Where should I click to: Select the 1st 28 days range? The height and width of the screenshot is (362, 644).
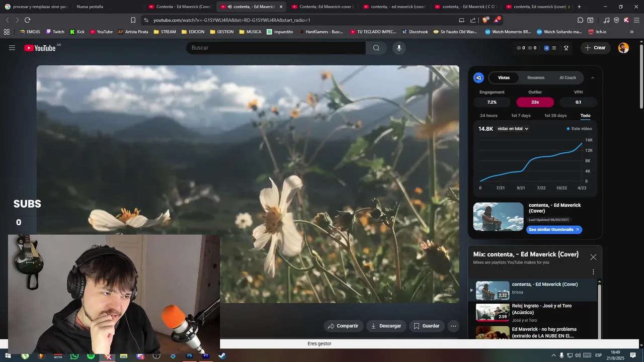(555, 116)
